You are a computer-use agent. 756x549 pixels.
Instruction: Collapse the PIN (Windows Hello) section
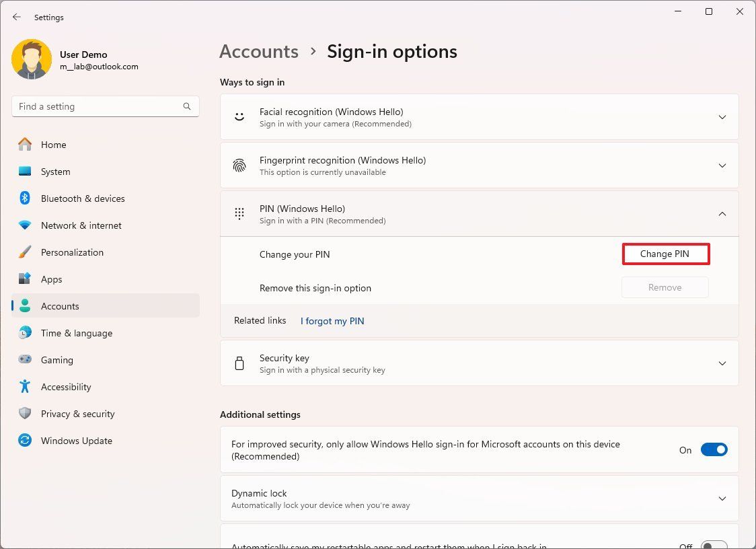[722, 213]
